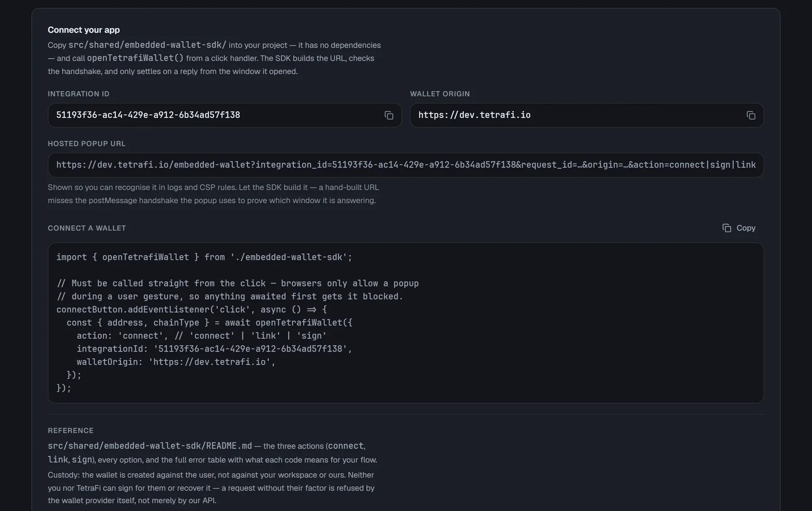The image size is (812, 511).
Task: Click the Copy button for Connect a Wallet code
Action: coord(738,228)
